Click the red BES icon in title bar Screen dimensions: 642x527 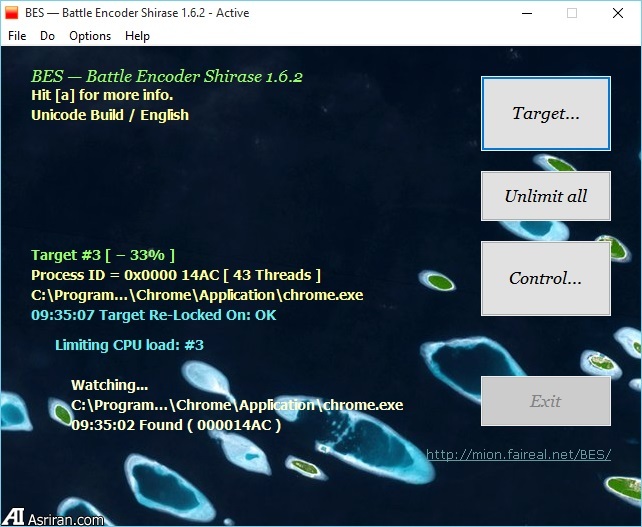12,13
